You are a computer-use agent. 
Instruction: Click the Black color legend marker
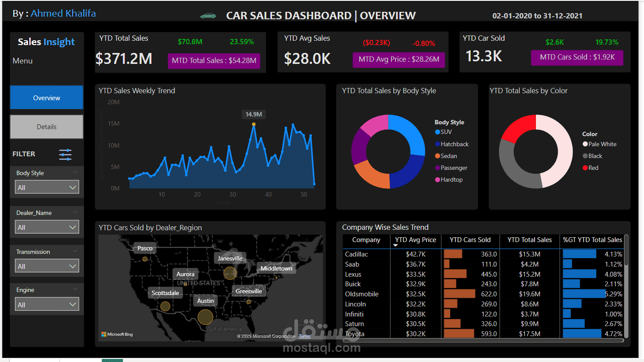585,156
